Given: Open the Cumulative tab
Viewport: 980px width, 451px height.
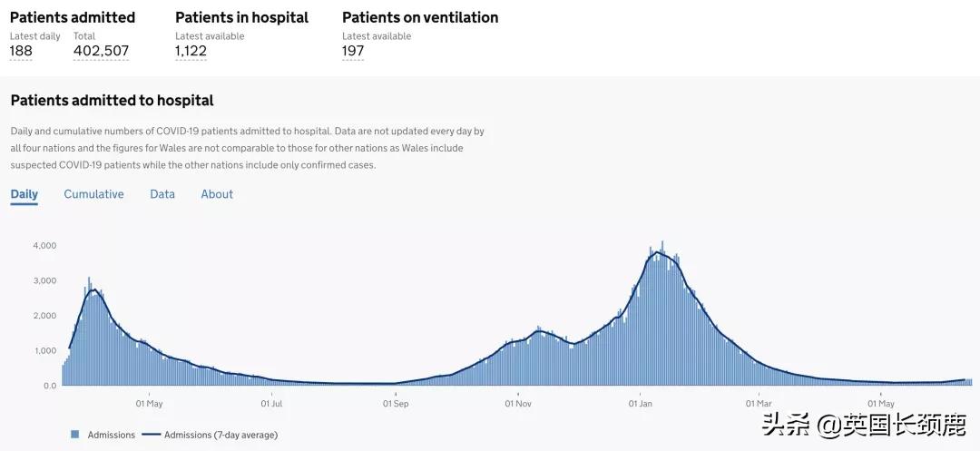Looking at the screenshot, I should [x=93, y=194].
